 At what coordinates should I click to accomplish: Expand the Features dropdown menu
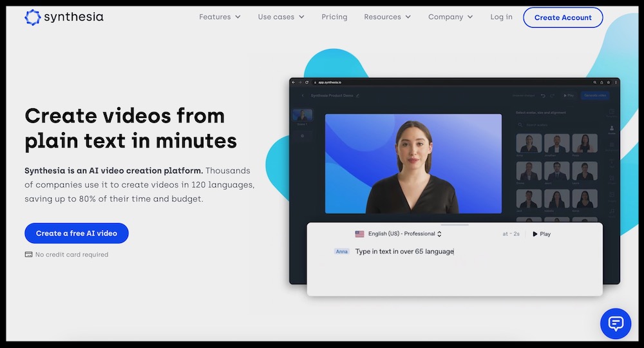pyautogui.click(x=220, y=17)
